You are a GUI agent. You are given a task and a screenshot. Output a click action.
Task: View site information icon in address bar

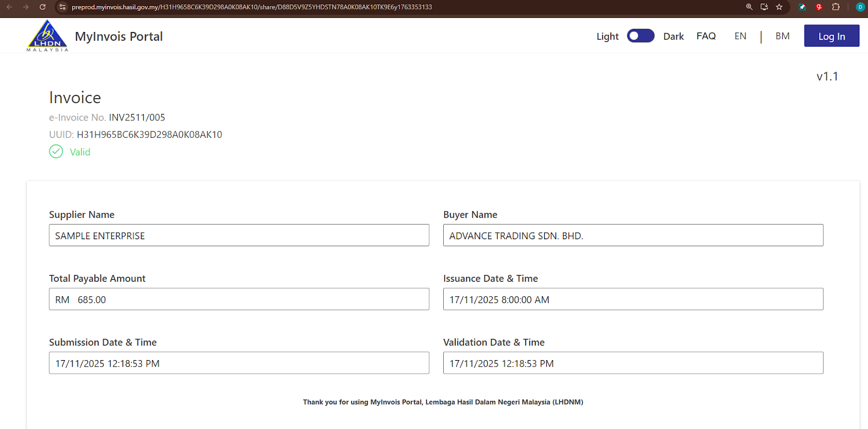coord(62,7)
